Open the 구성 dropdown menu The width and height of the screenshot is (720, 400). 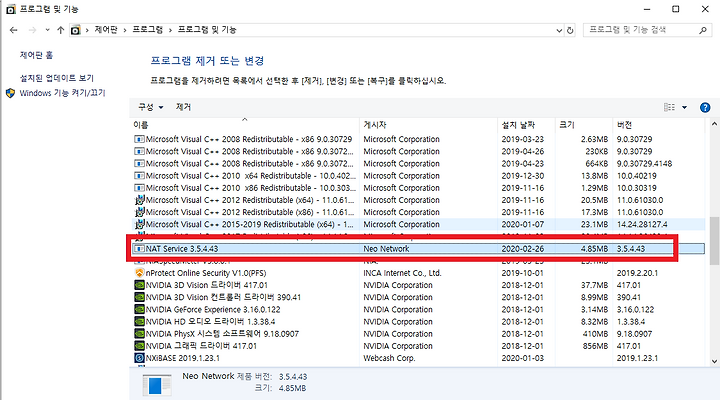[x=151, y=107]
